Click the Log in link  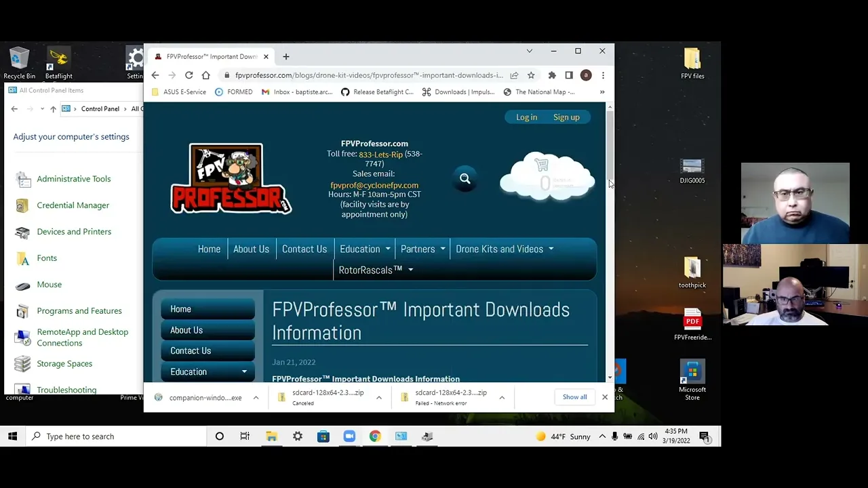[526, 117]
